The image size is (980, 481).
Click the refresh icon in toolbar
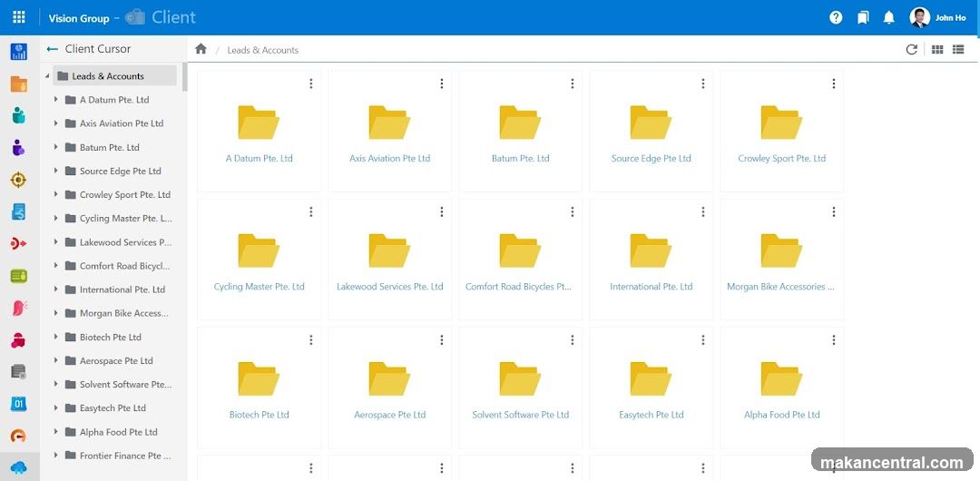(x=911, y=49)
